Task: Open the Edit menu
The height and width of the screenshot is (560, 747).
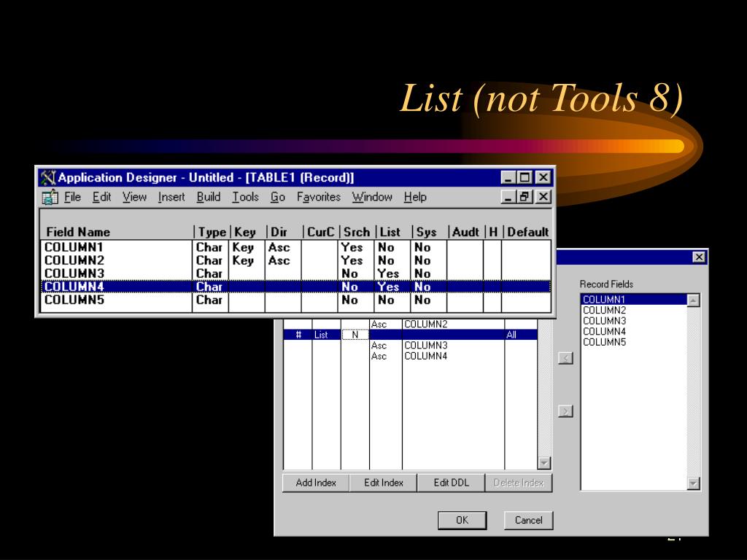Action: [x=101, y=197]
